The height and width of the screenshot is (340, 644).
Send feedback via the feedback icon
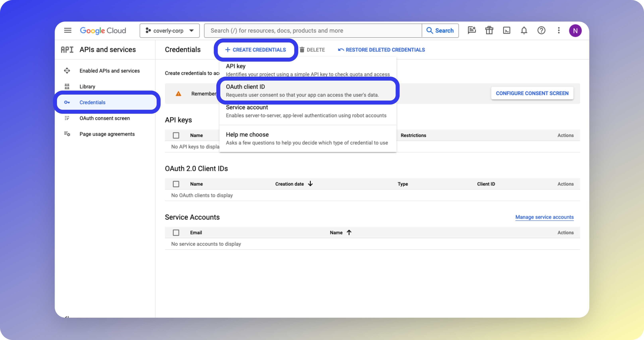point(472,30)
